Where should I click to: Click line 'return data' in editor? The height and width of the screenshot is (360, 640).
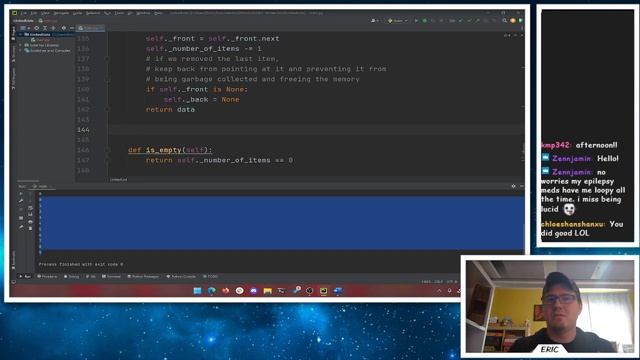coord(170,109)
